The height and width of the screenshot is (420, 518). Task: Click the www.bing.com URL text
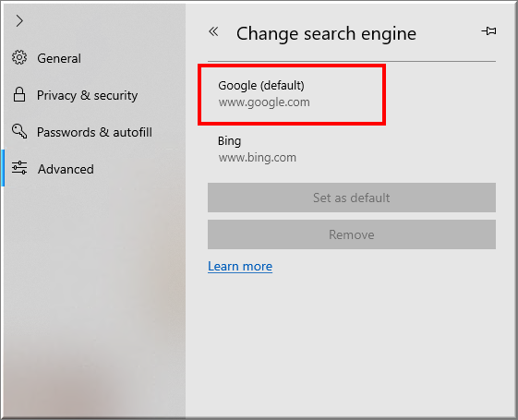pos(257,158)
